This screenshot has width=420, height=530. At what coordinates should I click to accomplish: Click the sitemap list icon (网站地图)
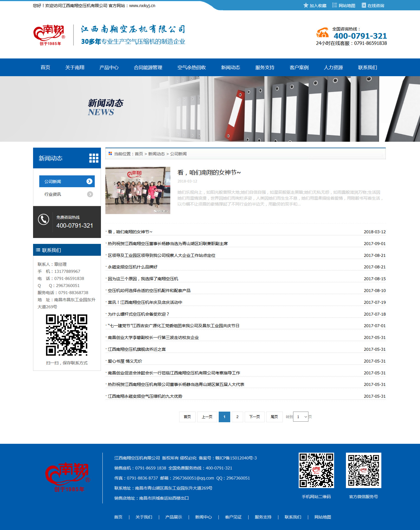334,5
